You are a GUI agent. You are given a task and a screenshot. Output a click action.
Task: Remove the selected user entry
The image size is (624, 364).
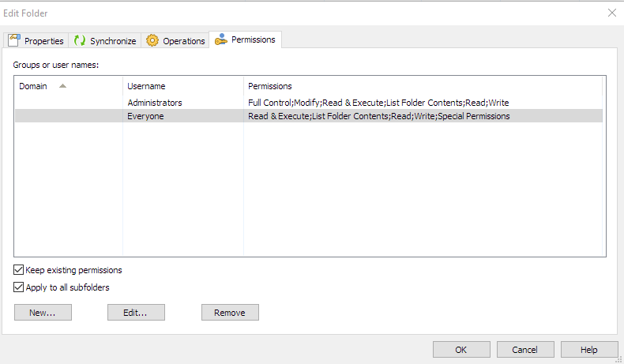click(230, 313)
